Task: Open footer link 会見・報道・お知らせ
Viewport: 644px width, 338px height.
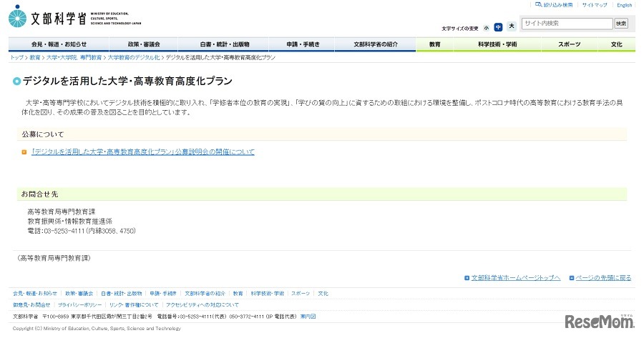Action: click(35, 293)
